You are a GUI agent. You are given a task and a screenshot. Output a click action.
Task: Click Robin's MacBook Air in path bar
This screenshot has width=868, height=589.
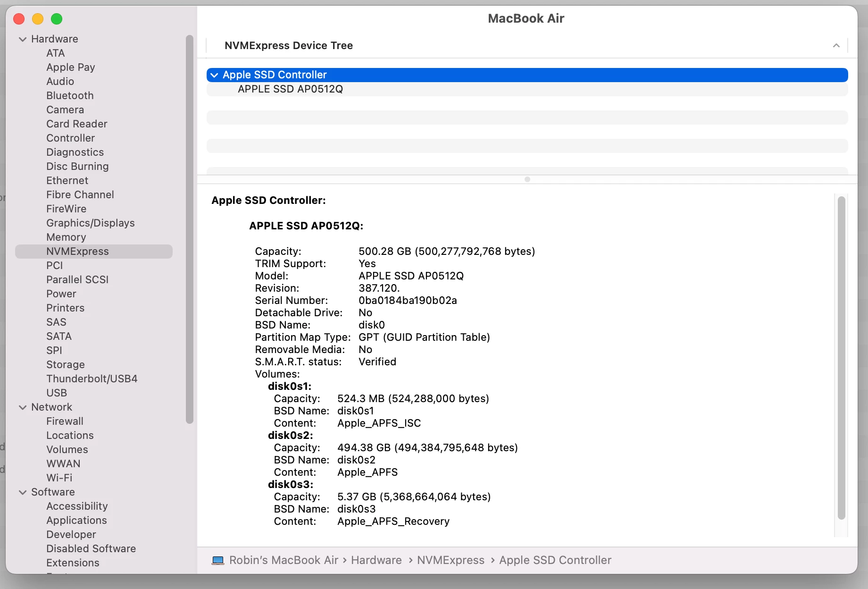284,560
